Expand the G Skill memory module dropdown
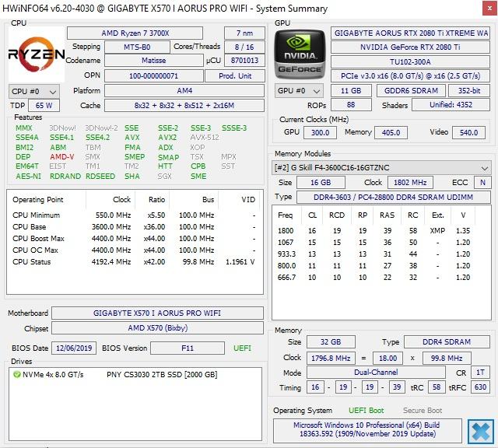Image resolution: width=498 pixels, height=448 pixels. [x=381, y=168]
